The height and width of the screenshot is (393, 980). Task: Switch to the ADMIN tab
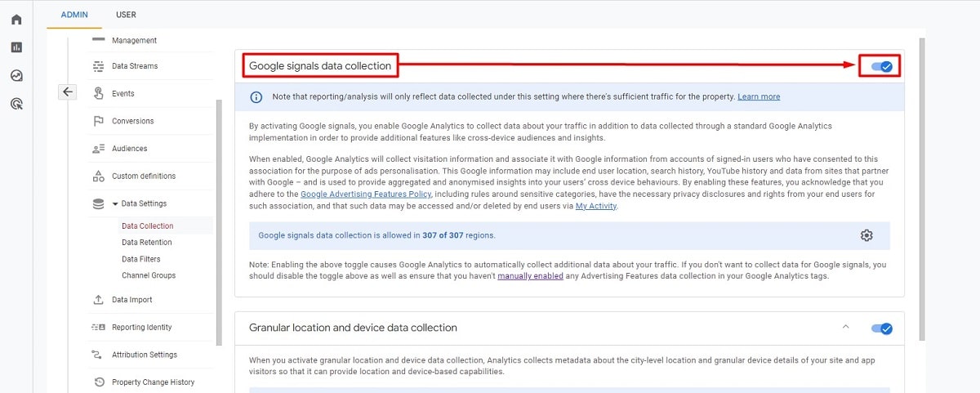[x=74, y=15]
